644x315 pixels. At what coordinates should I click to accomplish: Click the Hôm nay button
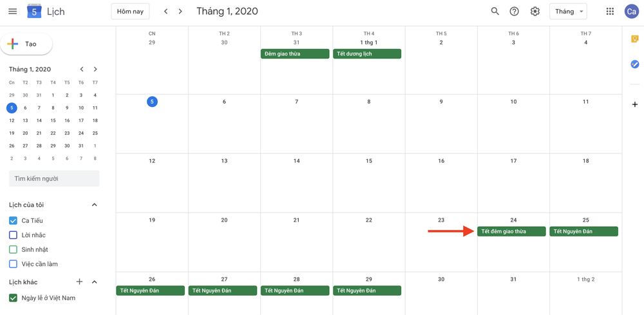tap(130, 12)
